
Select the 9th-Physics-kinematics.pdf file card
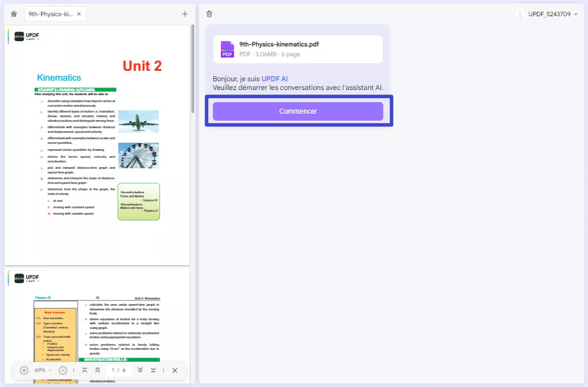click(297, 49)
